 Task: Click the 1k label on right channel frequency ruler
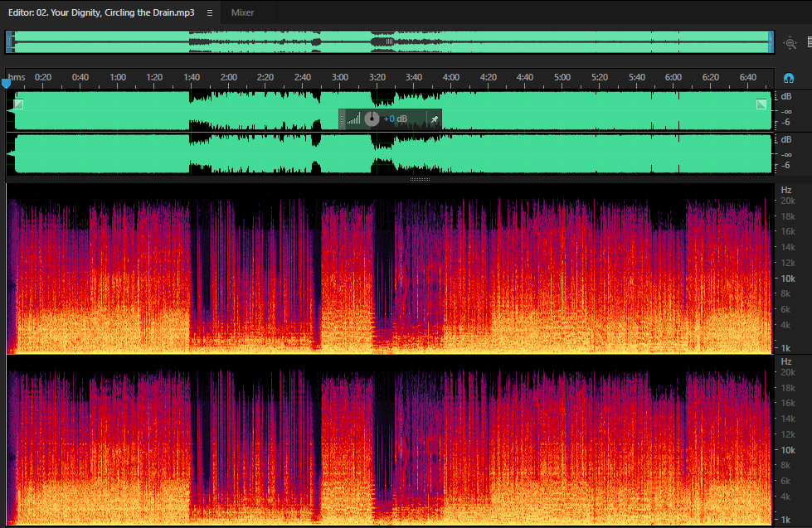pyautogui.click(x=785, y=520)
